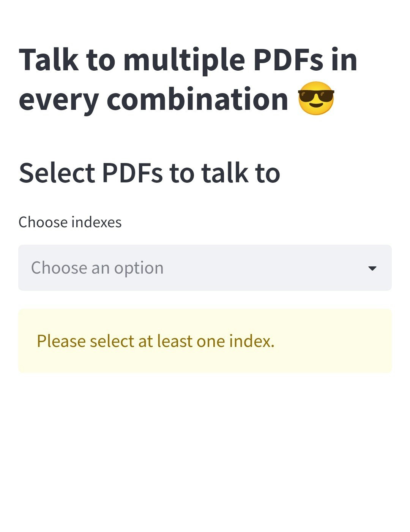410x532 pixels.
Task: Click the word 'indexes' in the field label
Action: click(96, 222)
